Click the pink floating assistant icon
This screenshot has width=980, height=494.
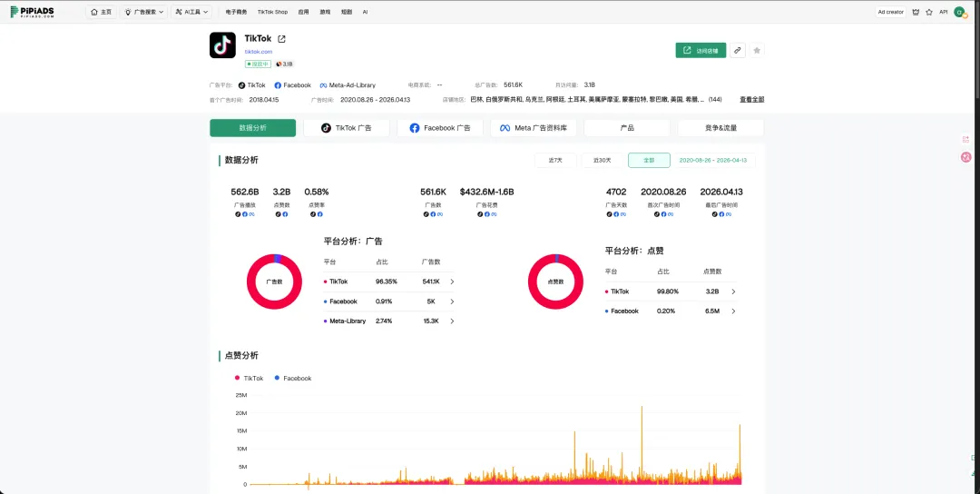(965, 157)
